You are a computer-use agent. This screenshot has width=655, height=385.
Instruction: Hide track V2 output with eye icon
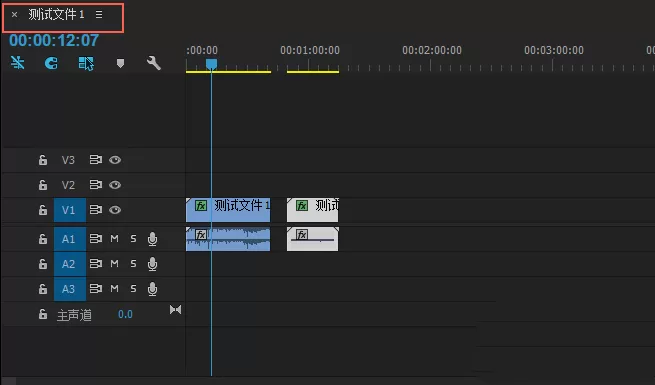[x=115, y=185]
